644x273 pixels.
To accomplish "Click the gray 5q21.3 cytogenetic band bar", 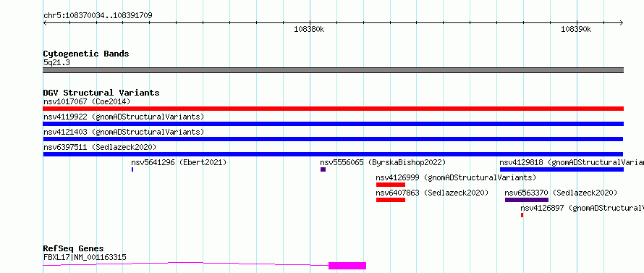I will pos(333,70).
